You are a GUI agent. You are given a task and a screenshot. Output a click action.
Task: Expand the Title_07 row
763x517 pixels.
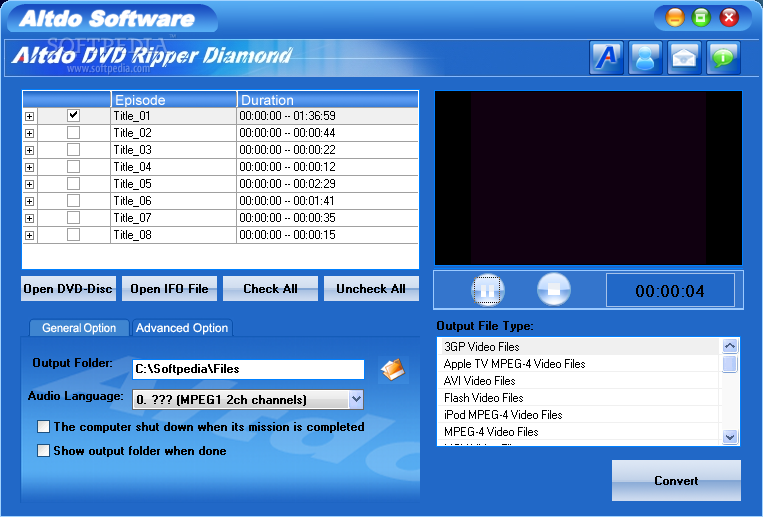(30, 219)
